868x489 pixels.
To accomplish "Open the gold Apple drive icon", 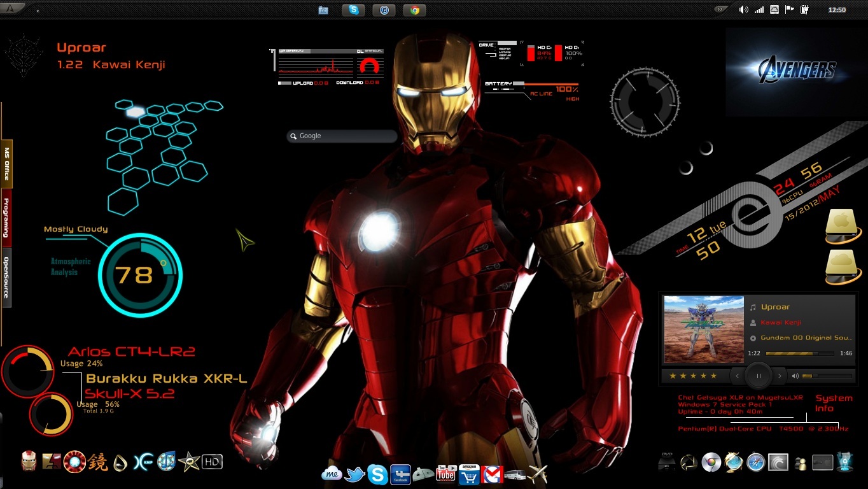I will pos(843,226).
